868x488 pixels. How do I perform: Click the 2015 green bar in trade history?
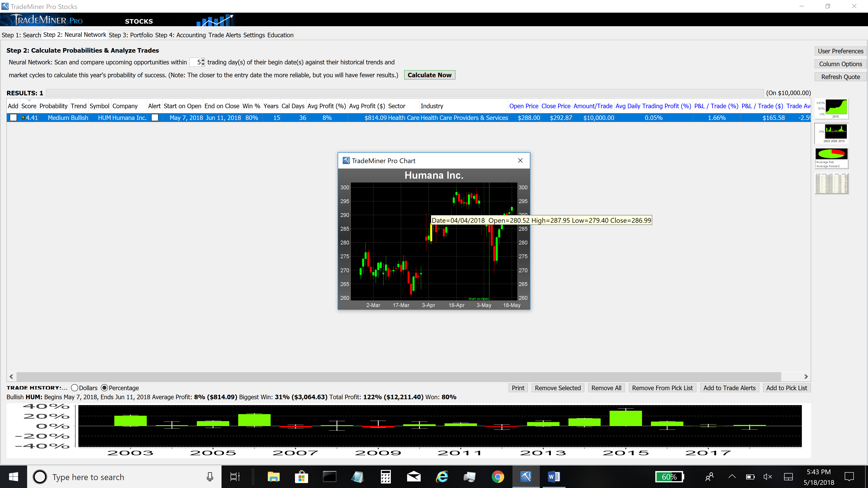(x=626, y=418)
